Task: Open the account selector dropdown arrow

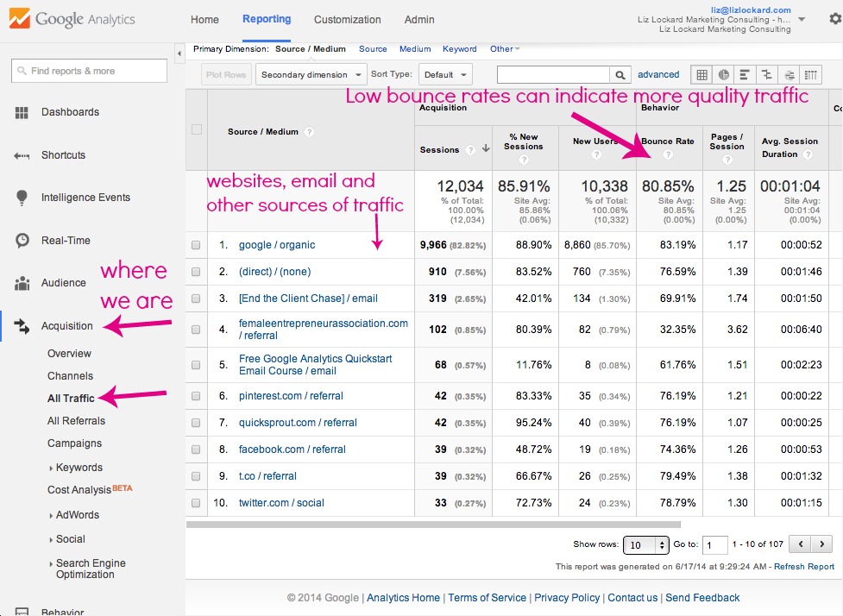Action: [x=802, y=19]
